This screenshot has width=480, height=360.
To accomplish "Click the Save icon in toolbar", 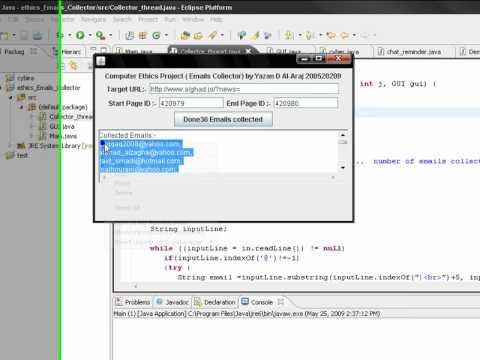I will 24,35.
